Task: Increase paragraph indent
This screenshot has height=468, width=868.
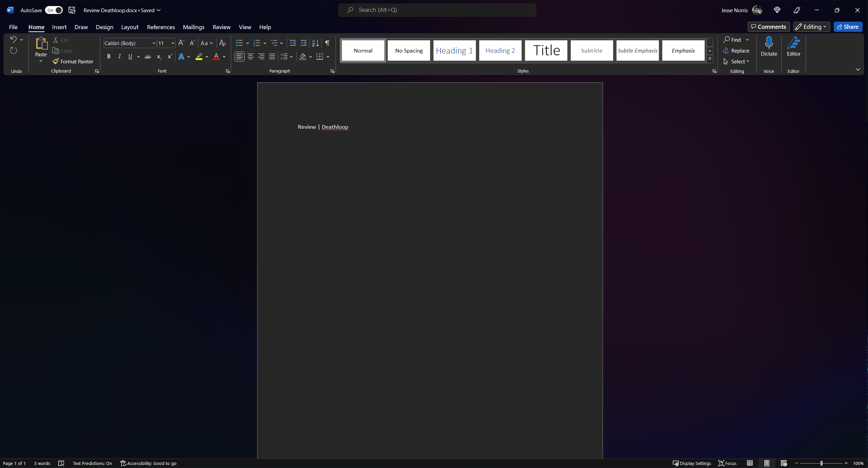Action: point(304,43)
